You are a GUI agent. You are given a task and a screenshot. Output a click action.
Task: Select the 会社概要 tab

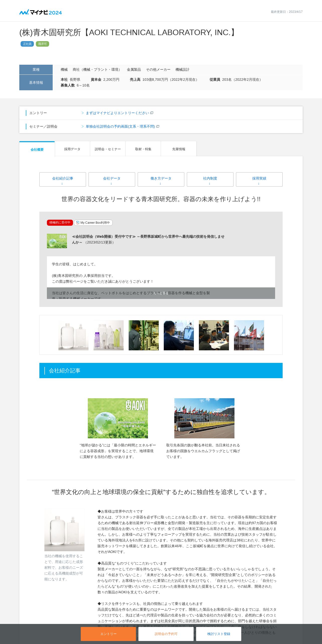(37, 149)
